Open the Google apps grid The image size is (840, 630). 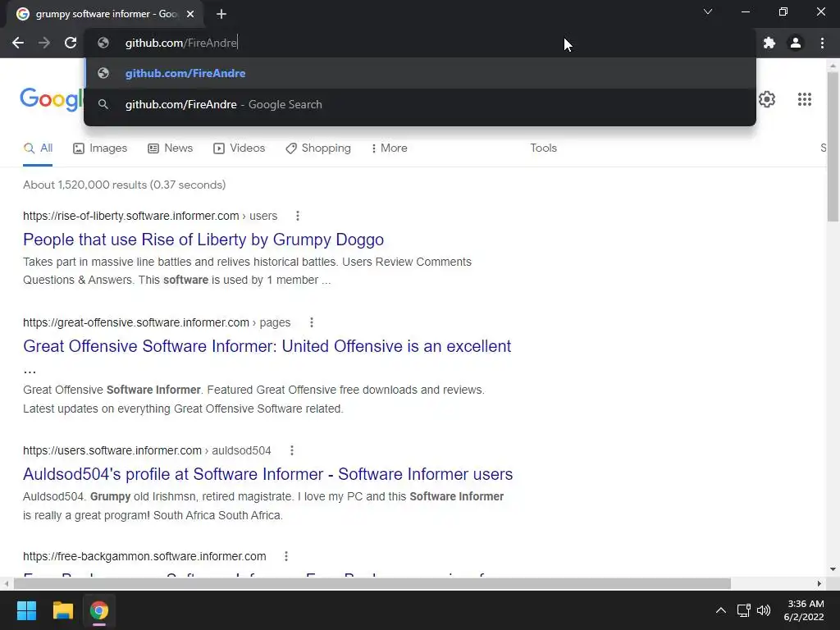pyautogui.click(x=805, y=99)
